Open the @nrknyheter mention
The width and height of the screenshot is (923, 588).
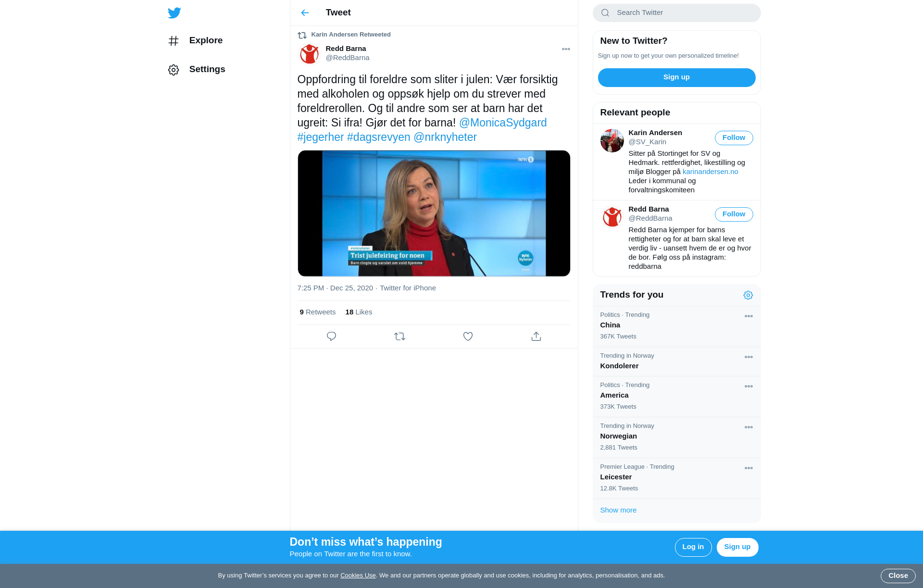click(x=445, y=137)
